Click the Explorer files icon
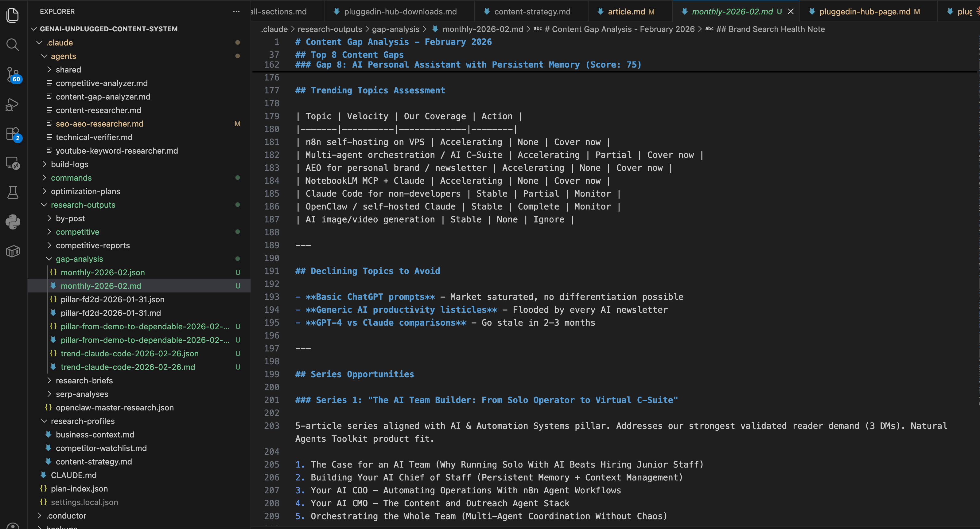The height and width of the screenshot is (529, 980). [13, 15]
